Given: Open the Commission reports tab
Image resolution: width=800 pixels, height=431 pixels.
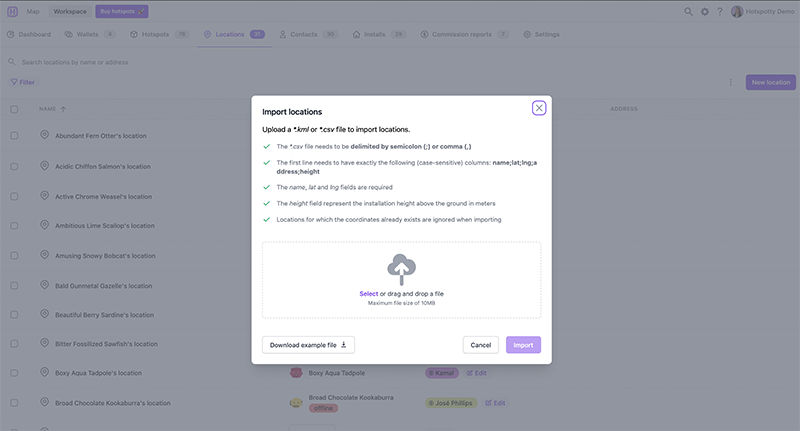Looking at the screenshot, I should [x=465, y=34].
